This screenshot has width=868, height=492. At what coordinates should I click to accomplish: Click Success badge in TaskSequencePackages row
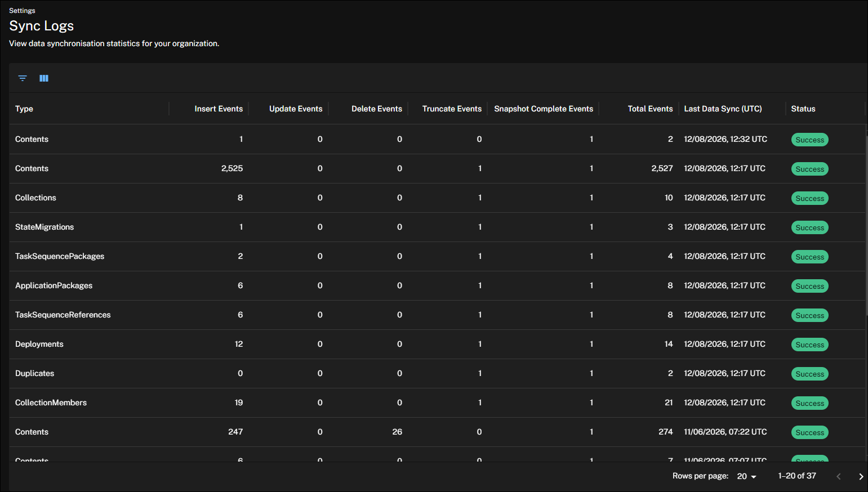pyautogui.click(x=809, y=257)
